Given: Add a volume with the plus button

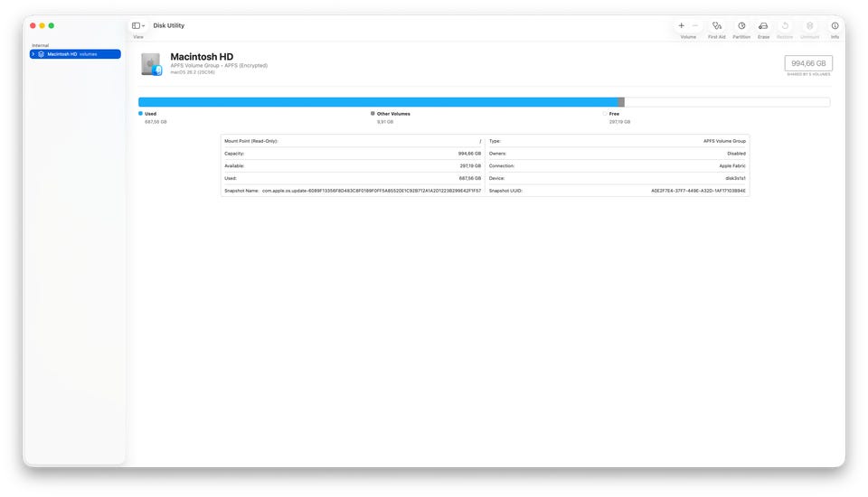Looking at the screenshot, I should click(x=681, y=25).
